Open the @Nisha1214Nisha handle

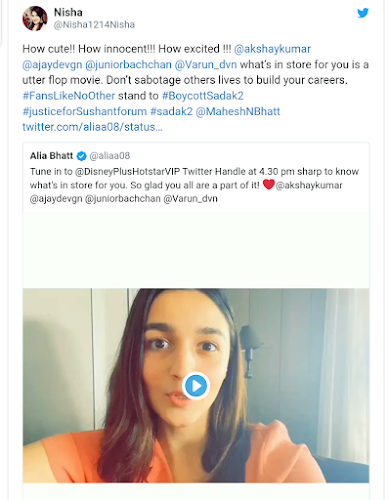click(x=94, y=25)
